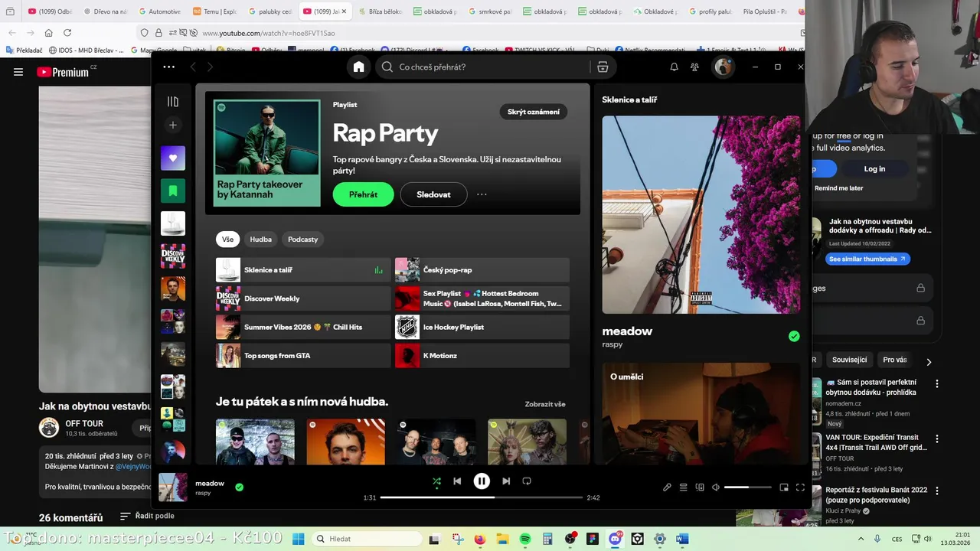Screen dimensions: 980x551
Task: Open more options for Rap Party
Action: pyautogui.click(x=482, y=194)
